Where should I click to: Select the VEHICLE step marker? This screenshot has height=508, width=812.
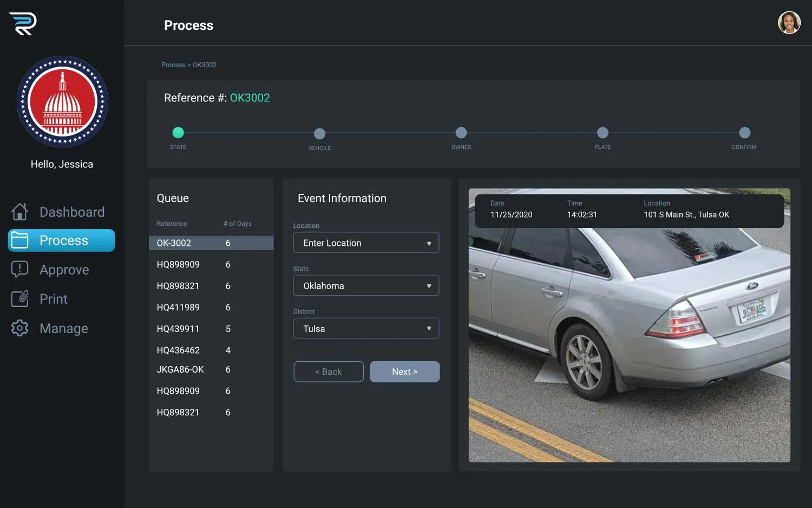320,133
